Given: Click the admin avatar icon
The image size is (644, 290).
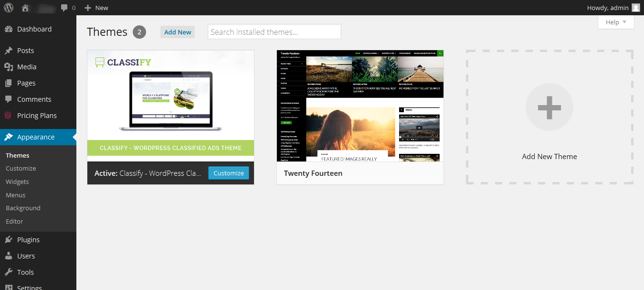Looking at the screenshot, I should 636,8.
